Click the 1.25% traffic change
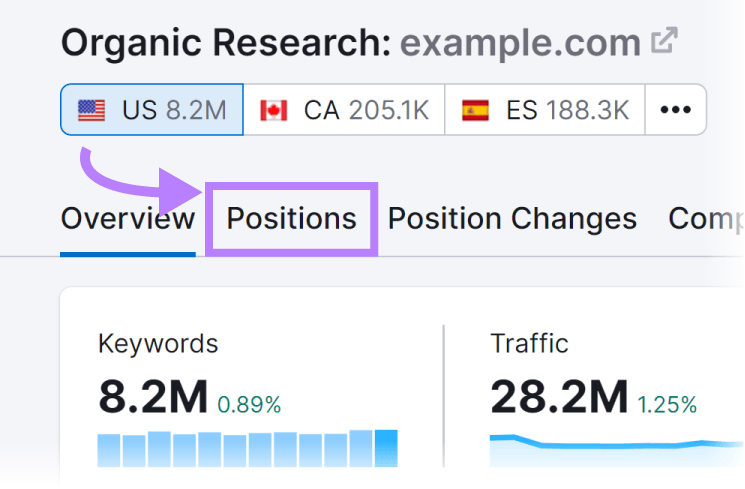This screenshot has height=489, width=745. 667,405
